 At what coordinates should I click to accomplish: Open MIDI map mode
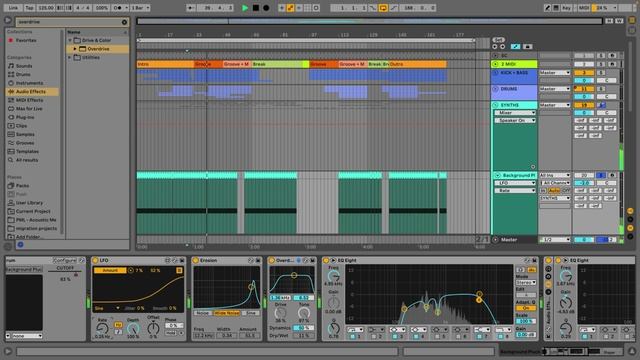(x=584, y=8)
